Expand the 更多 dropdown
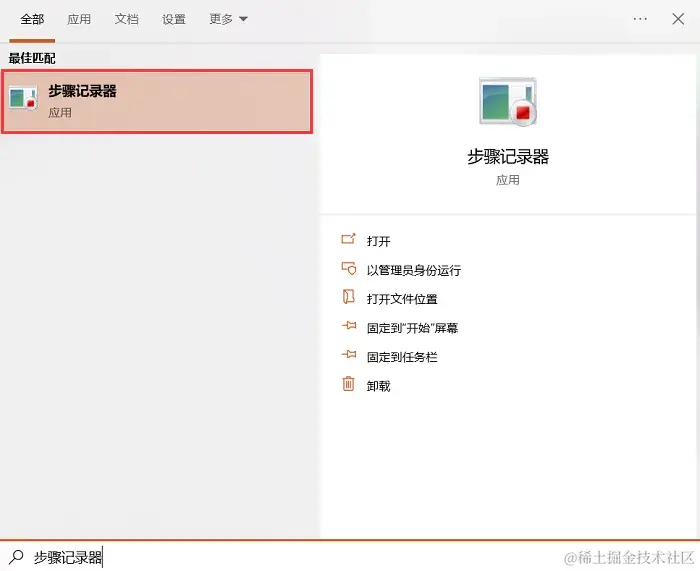This screenshot has height=571, width=700. click(228, 19)
